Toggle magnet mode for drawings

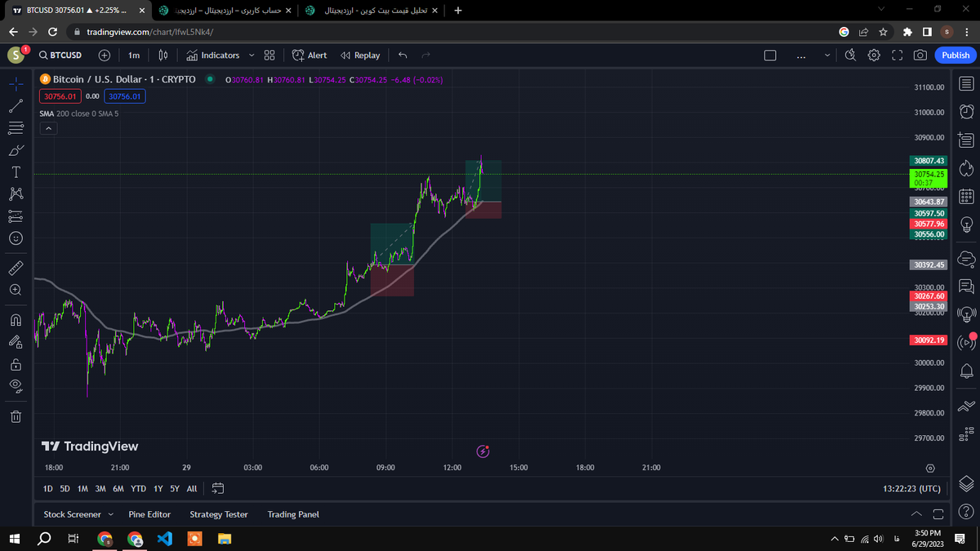(x=16, y=319)
